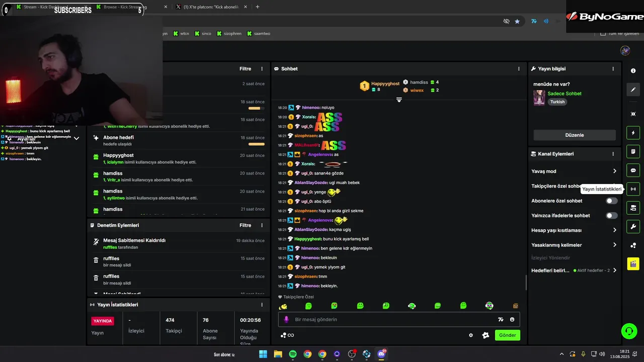Image resolution: width=644 pixels, height=362 pixels.
Task: Open Sohbet panel three-dot menu
Action: click(519, 69)
